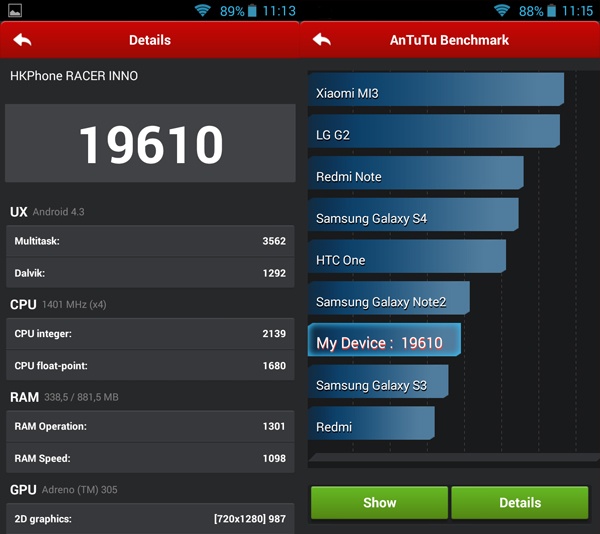Tap the Dalvik: 1292 row
Viewport: 600px width, 534px height.
[150, 273]
